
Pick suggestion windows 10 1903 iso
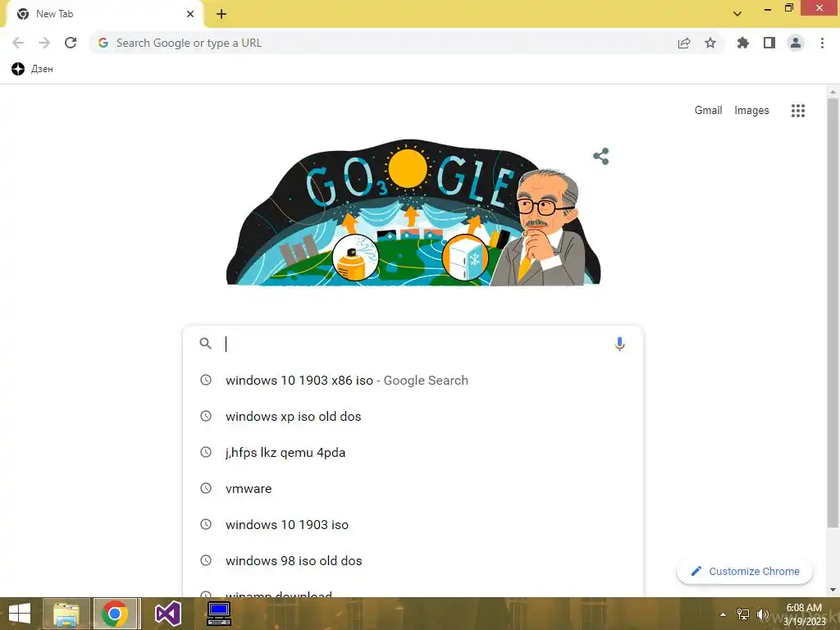413,524
